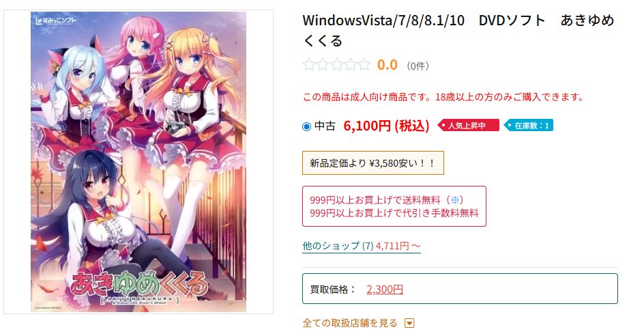Click the 6,100円 (税込) price
Viewport: 644px width, 334px height.
[386, 126]
